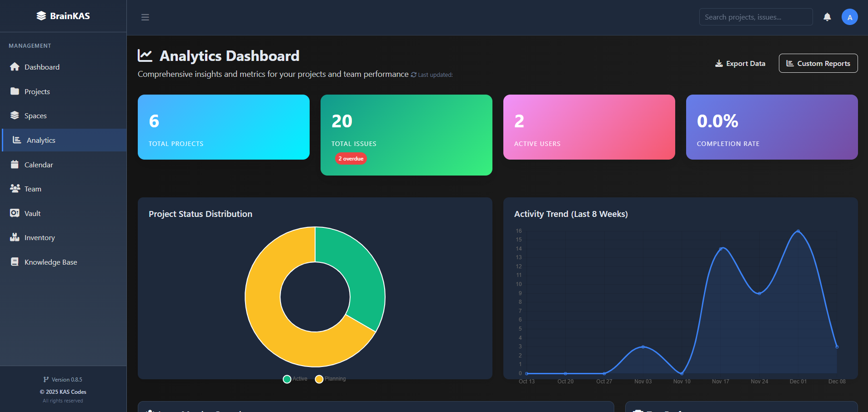Click the Inventory boxes icon
This screenshot has width=868, height=412.
(x=15, y=237)
